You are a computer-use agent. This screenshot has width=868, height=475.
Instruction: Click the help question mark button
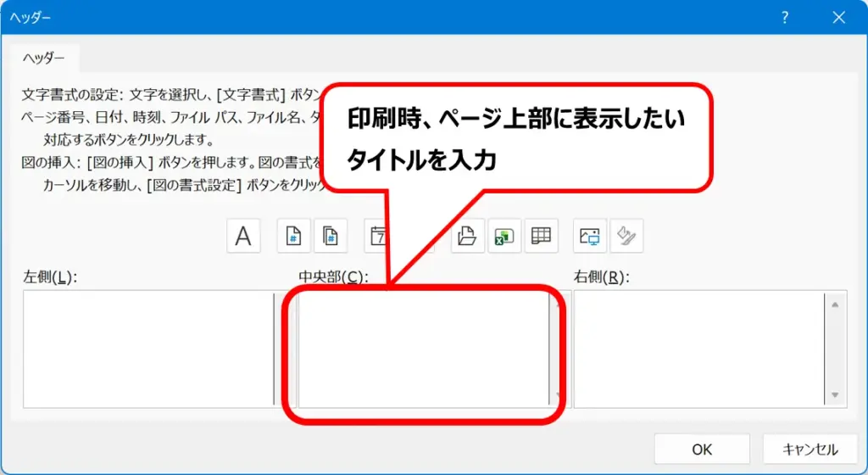(x=786, y=17)
